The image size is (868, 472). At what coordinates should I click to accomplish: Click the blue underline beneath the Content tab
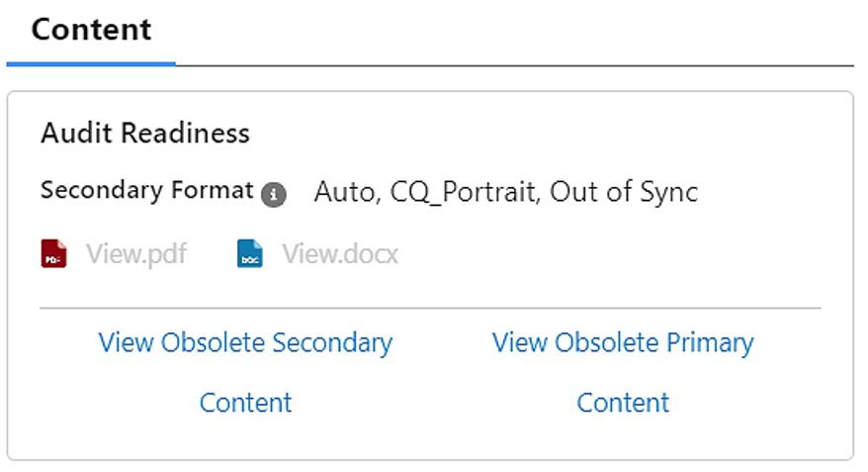(x=91, y=64)
